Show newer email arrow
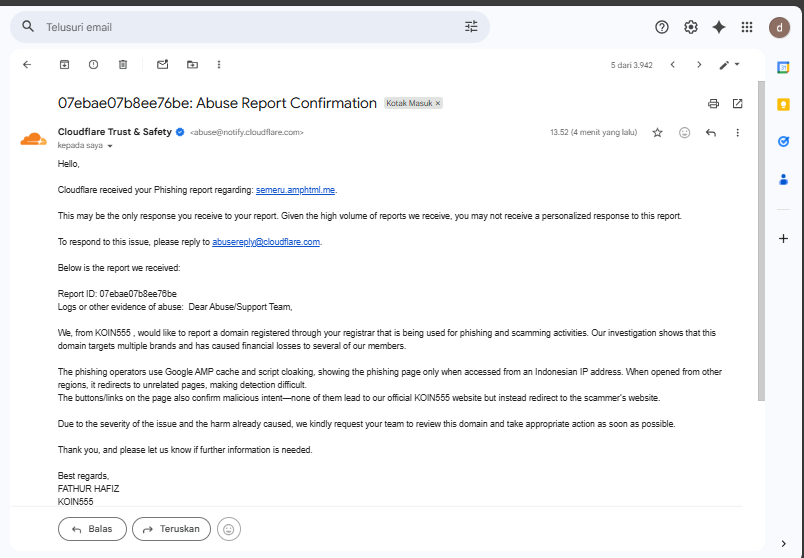Image resolution: width=804 pixels, height=558 pixels. (673, 65)
